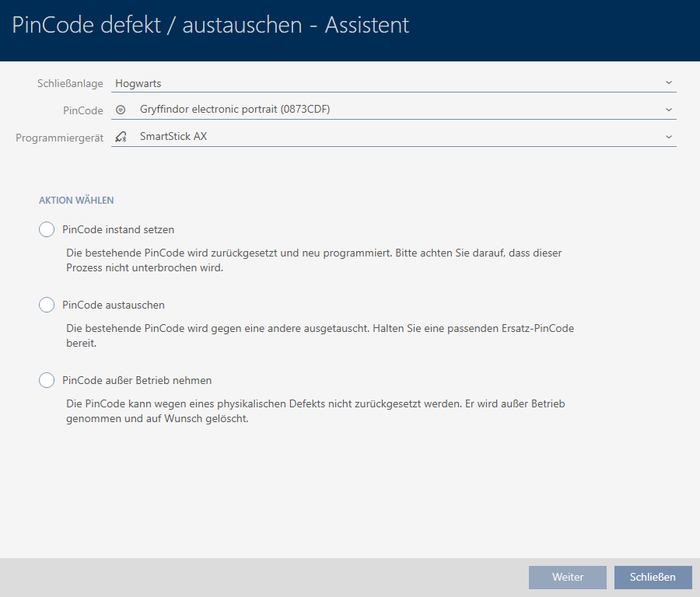
Task: Expand the Programmiergerät dropdown chevron
Action: tap(668, 137)
